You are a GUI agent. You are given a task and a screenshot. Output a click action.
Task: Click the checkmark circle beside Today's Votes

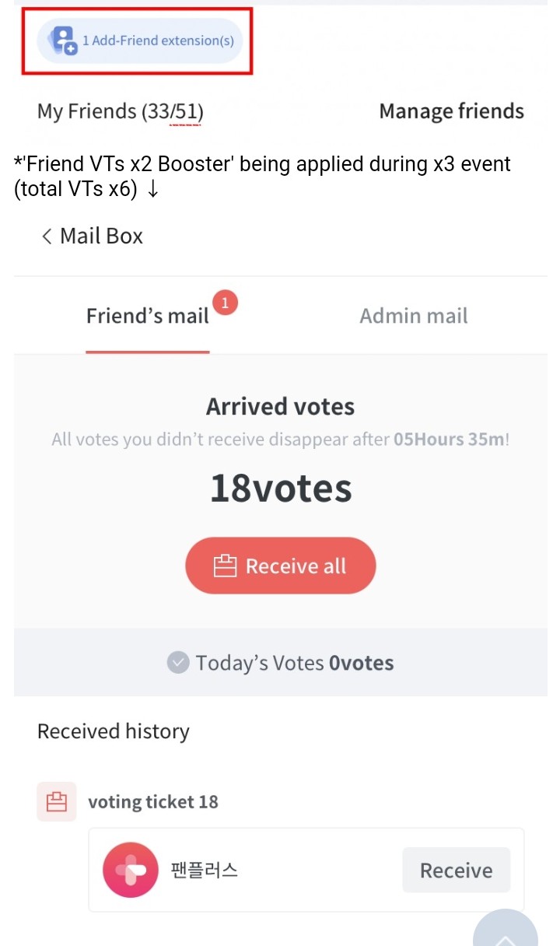(x=178, y=663)
